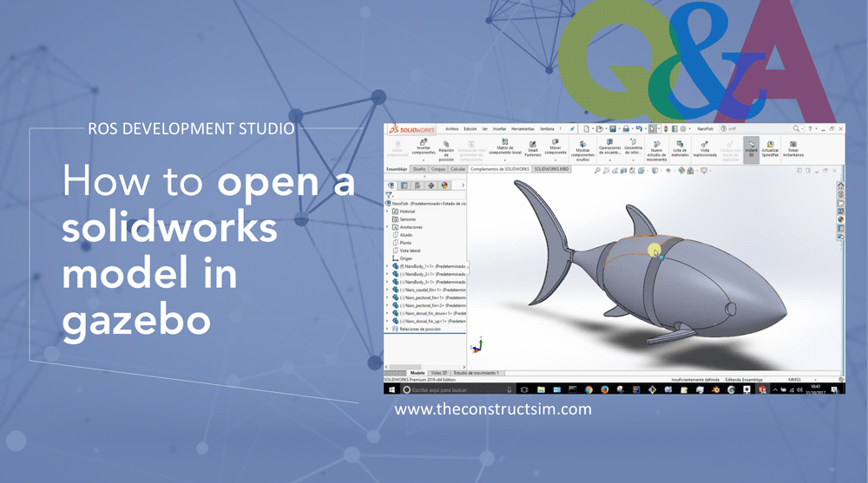Click the New document icon
Screen dimensions: 868x483
coord(586,129)
